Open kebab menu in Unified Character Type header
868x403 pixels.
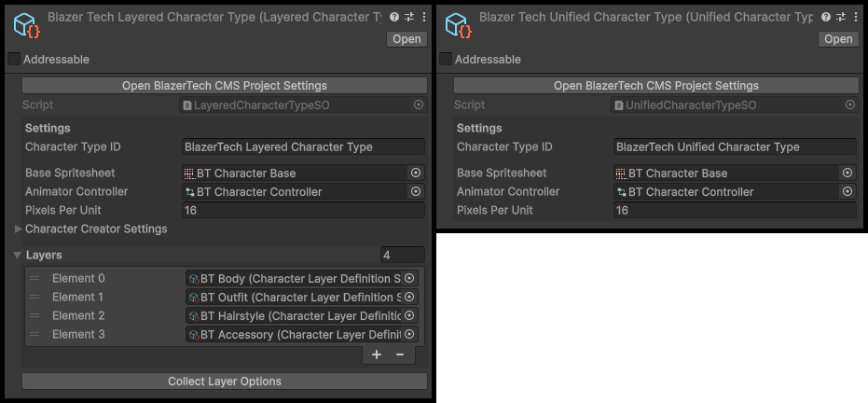click(x=856, y=17)
